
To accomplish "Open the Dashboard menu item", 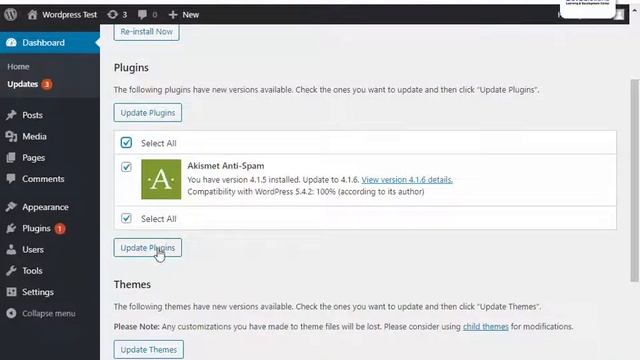I will click(50, 42).
